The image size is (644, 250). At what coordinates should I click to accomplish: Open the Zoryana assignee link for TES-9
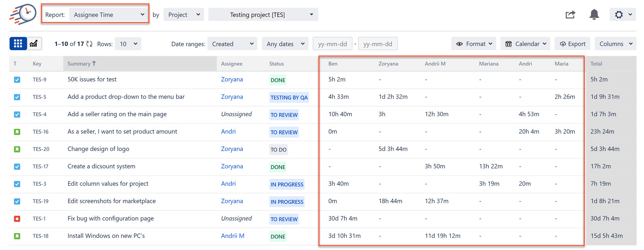232,79
